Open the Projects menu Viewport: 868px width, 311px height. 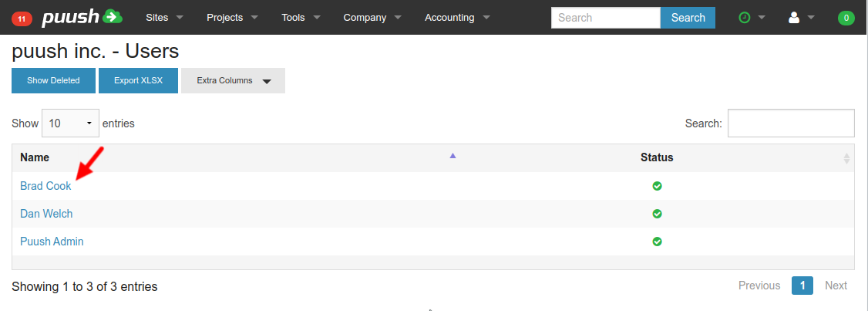point(232,17)
